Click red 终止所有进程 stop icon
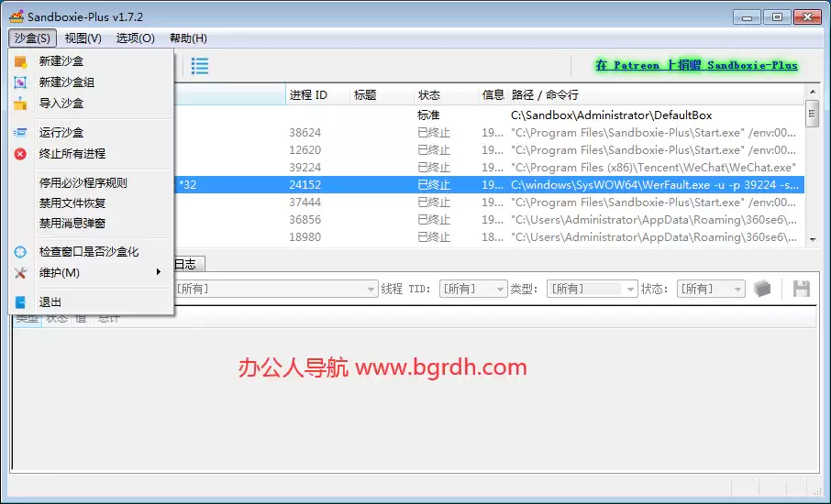Screen dimensions: 831x504 [x=20, y=154]
